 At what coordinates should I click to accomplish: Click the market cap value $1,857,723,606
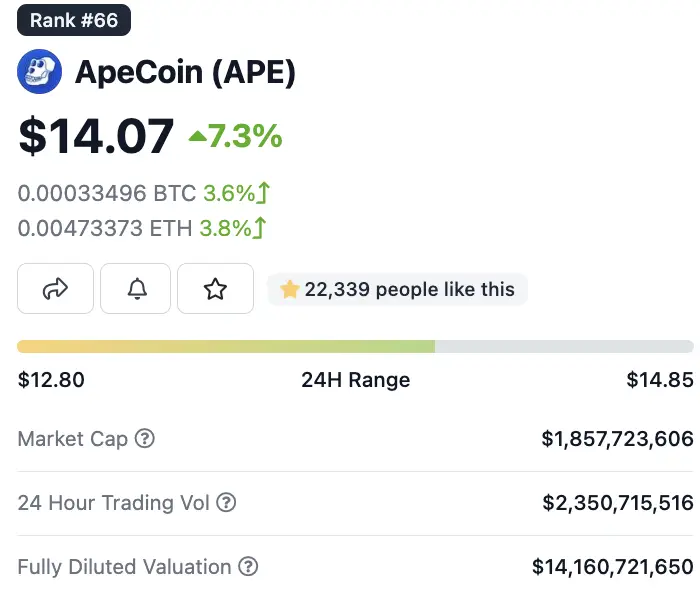[617, 439]
